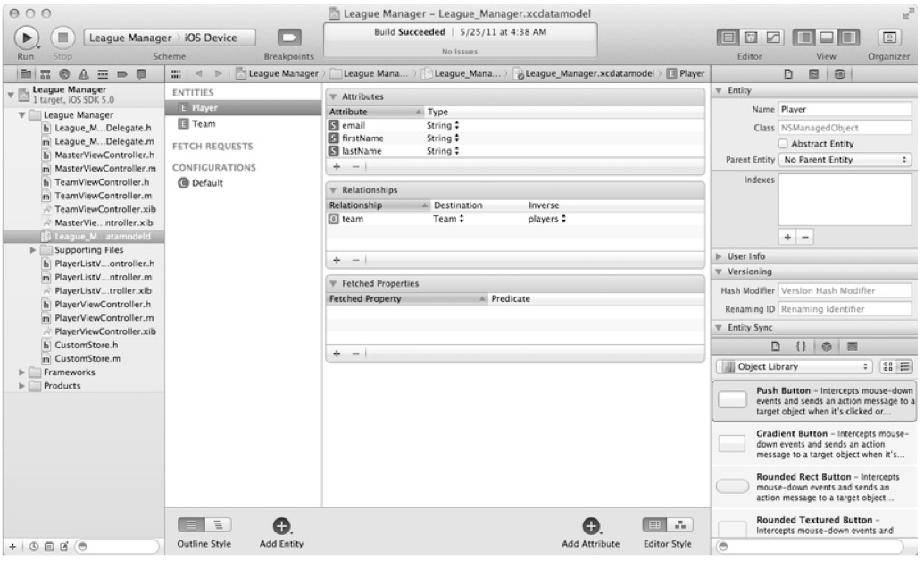Screen dimensions: 924x561
Task: Change the team relationship inverse
Action: coord(547,219)
